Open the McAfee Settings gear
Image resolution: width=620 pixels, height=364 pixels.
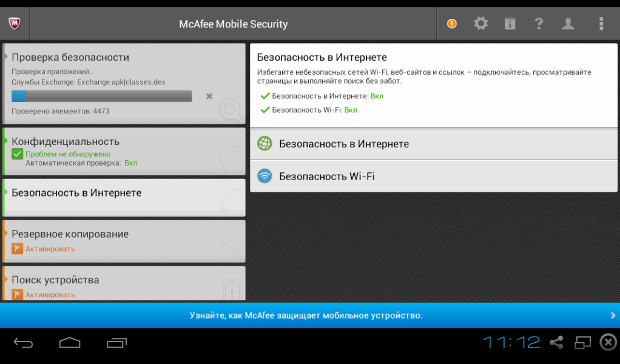(480, 23)
